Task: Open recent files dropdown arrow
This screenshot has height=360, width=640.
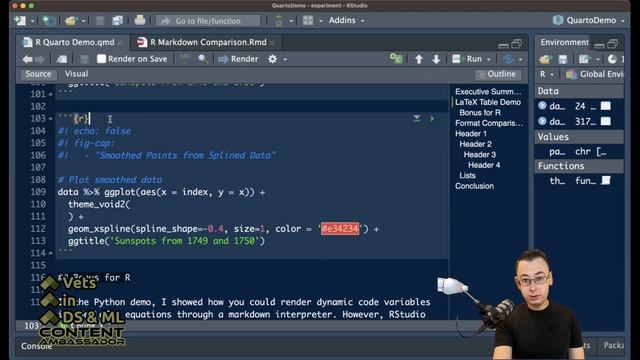Action: (x=83, y=20)
